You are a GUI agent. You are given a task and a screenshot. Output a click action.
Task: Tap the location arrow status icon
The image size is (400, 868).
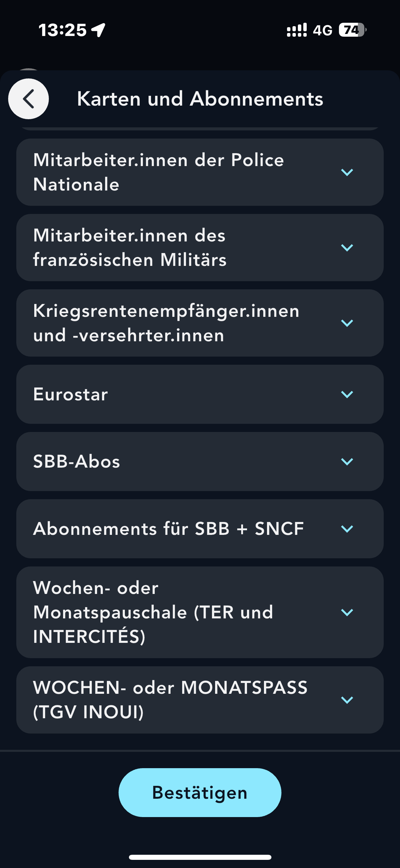coord(98,30)
